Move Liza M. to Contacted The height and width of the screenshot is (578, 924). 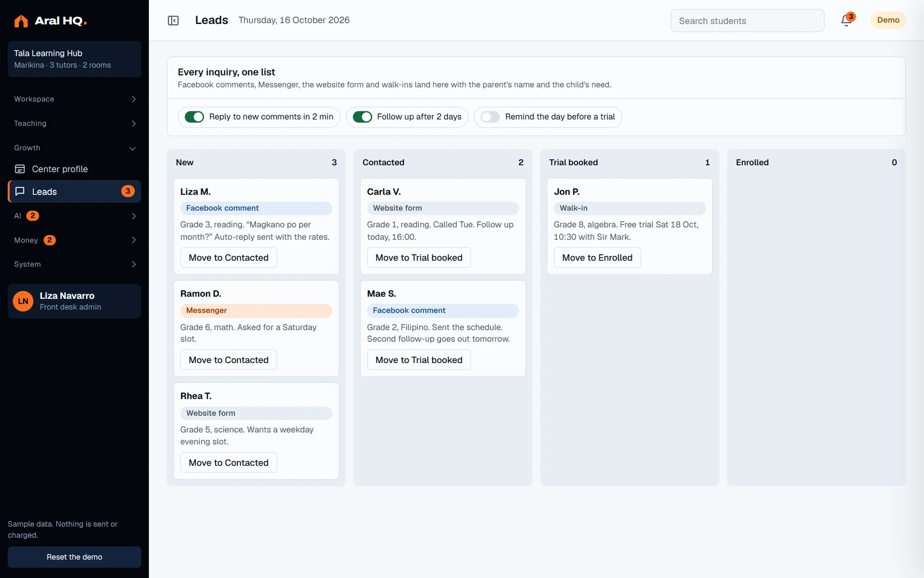pos(229,257)
